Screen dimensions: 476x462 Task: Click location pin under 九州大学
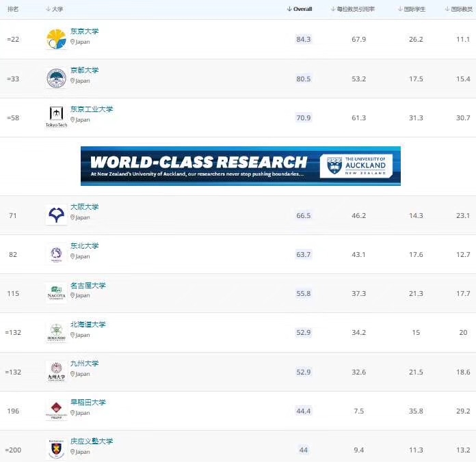click(x=72, y=374)
